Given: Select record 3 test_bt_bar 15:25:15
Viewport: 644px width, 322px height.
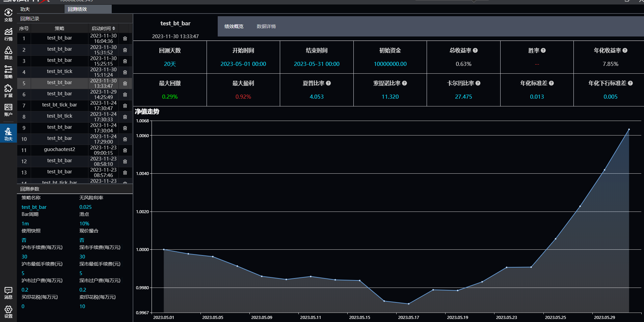Looking at the screenshot, I should [x=75, y=61].
